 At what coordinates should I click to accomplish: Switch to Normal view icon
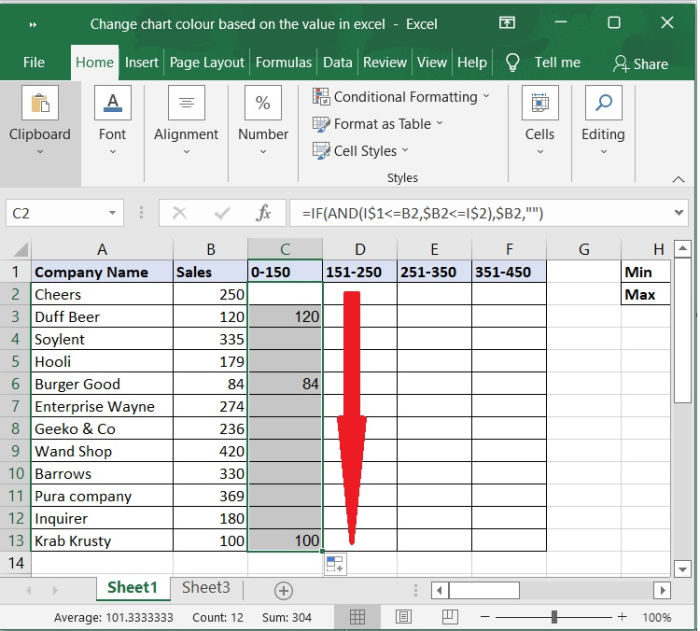(357, 617)
